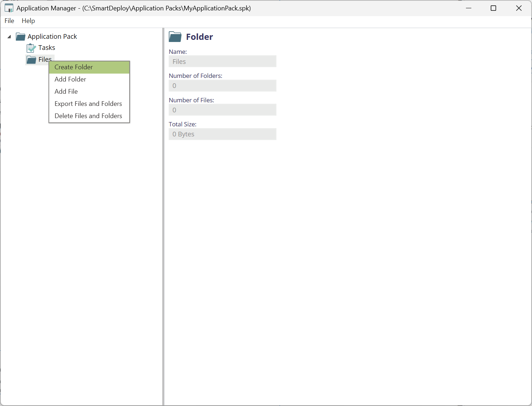
Task: Collapse the Application Pack tree node
Action: (9, 37)
